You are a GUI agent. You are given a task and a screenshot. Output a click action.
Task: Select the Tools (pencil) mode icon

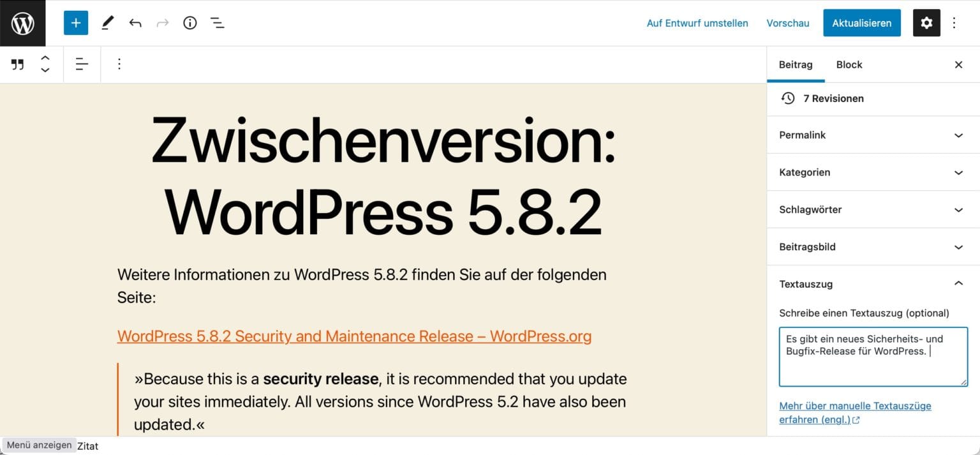pyautogui.click(x=107, y=22)
